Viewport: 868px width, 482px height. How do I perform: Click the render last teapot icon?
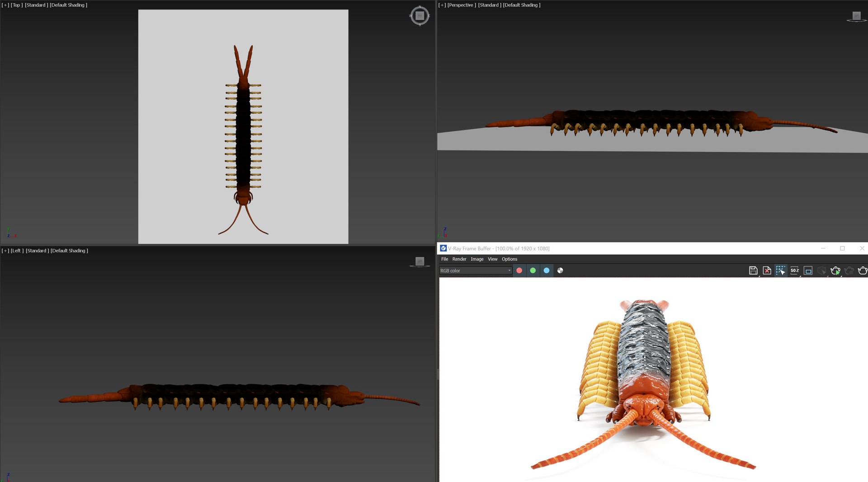pos(863,271)
